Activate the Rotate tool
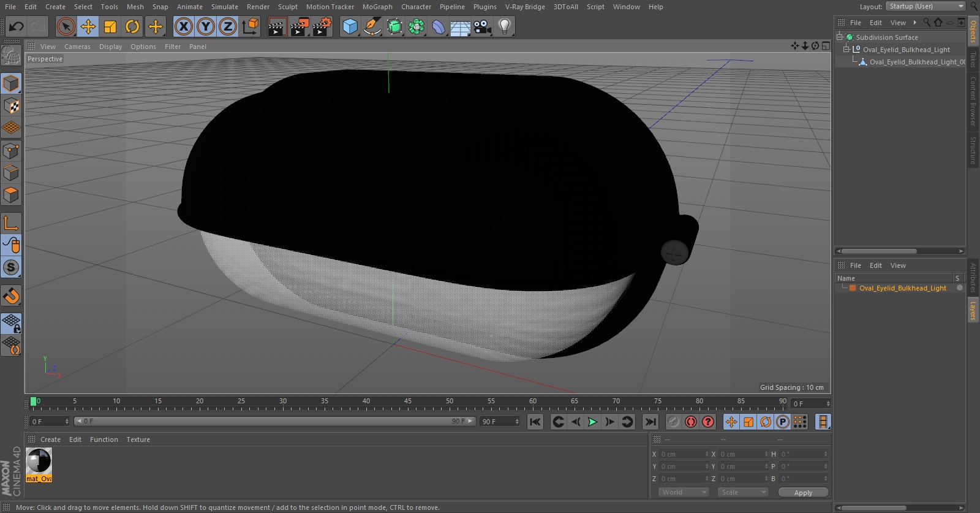Screen dimensions: 980x513 click(x=132, y=26)
